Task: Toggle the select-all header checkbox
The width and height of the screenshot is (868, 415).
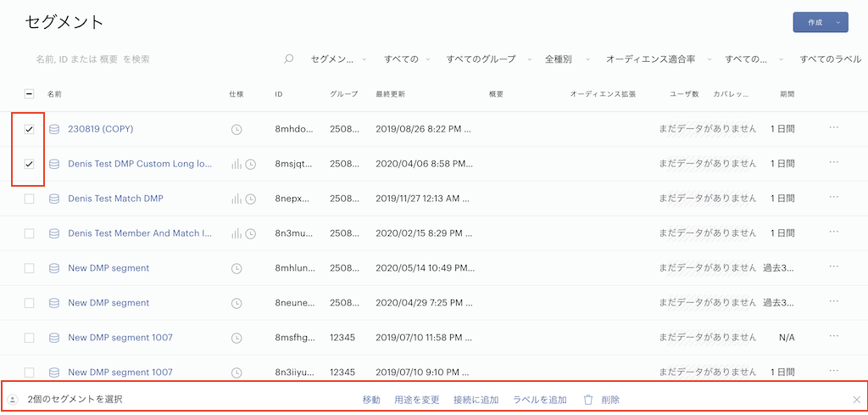Action: coord(30,94)
